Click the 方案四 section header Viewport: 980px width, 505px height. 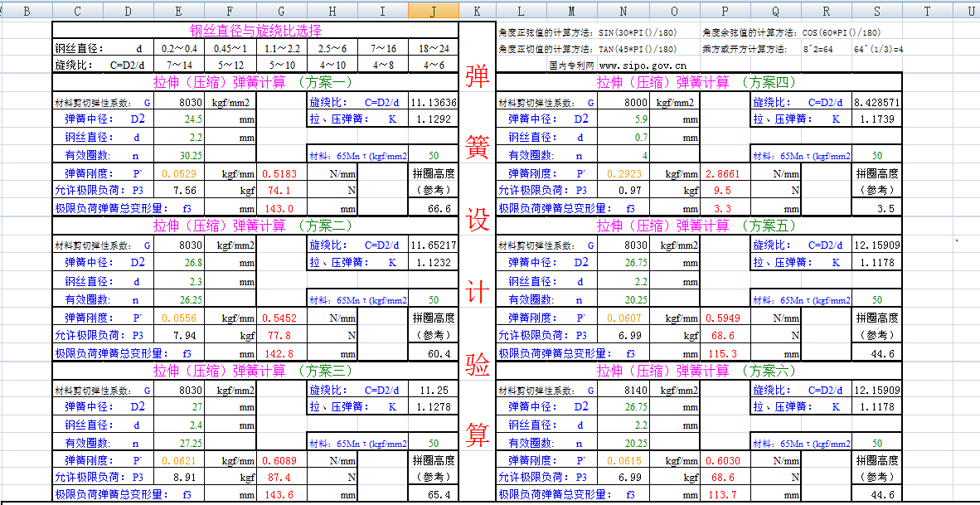click(x=700, y=82)
